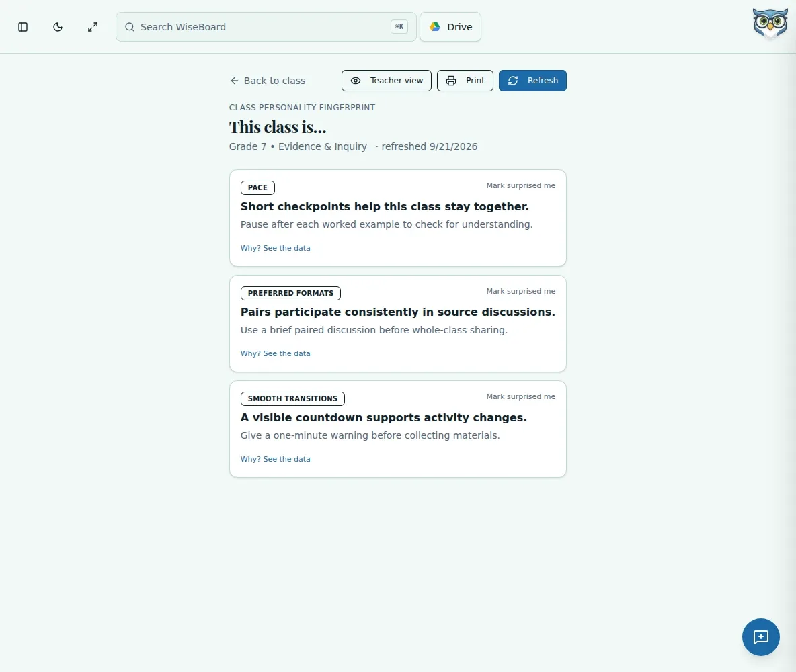Mark the Pace card as surprising

click(521, 185)
